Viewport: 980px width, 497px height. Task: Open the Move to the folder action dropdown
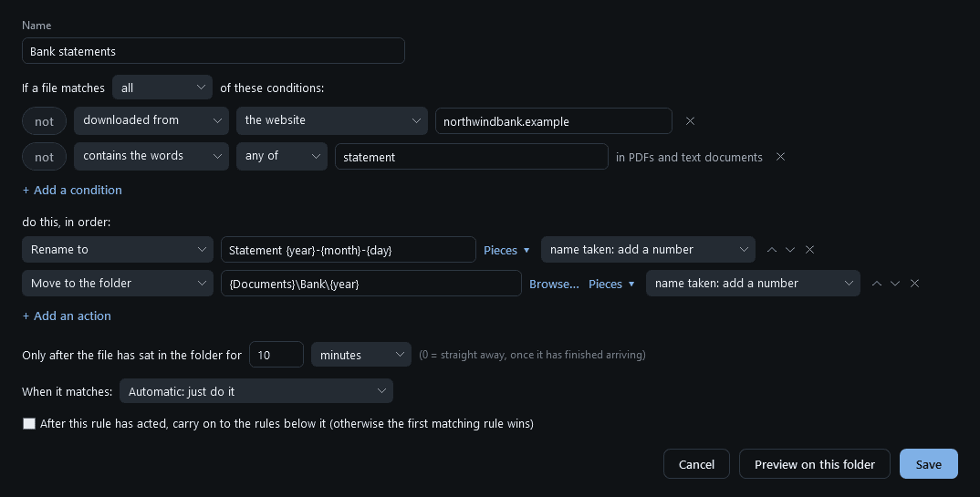[118, 284]
